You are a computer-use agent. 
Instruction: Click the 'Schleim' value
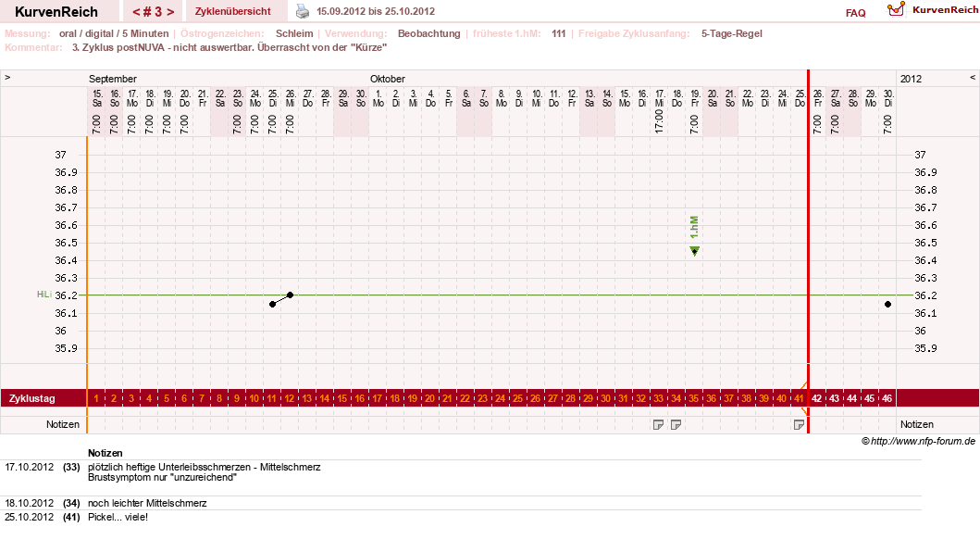[x=294, y=33]
